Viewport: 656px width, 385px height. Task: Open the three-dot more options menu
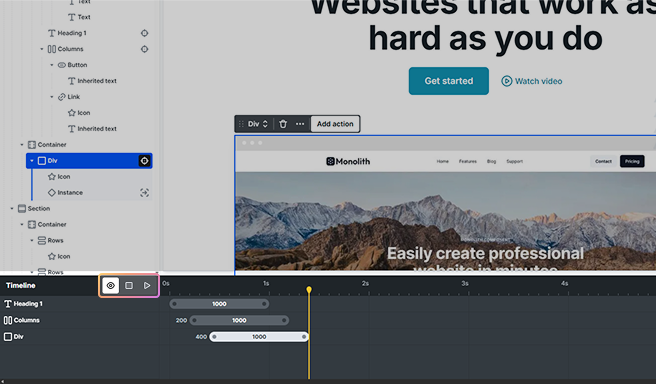[300, 124]
